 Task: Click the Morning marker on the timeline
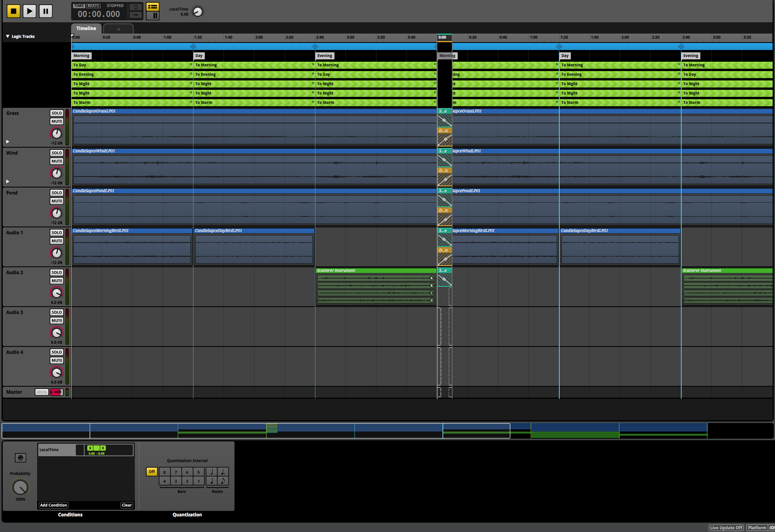(x=81, y=55)
